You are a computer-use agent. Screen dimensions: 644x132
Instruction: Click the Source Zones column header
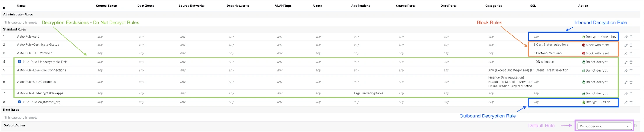[x=106, y=6]
